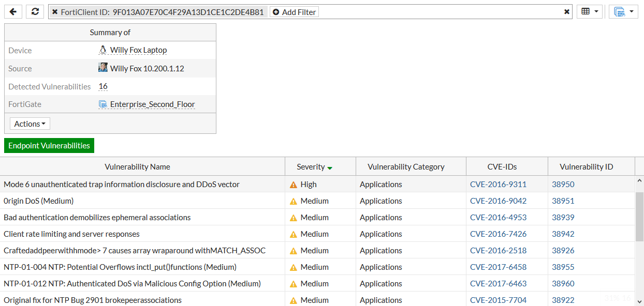Viewport: 644px width, 306px height.
Task: Open the Actions dropdown
Action: tap(30, 124)
